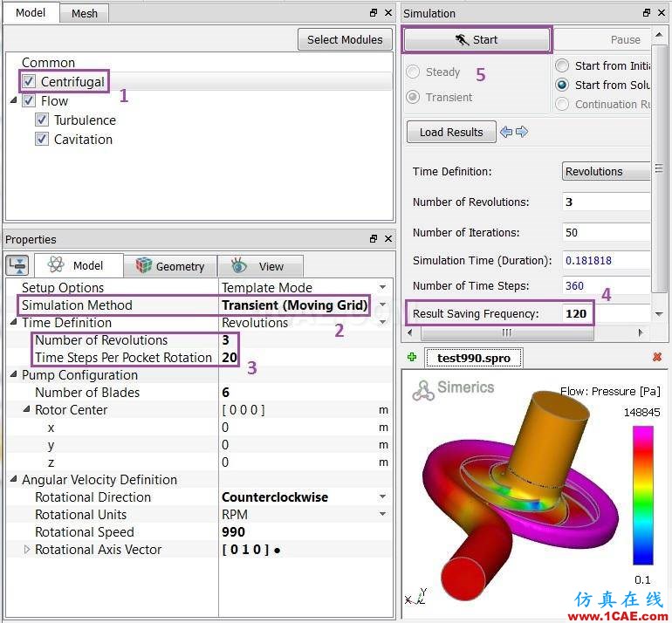Start the simulation
This screenshot has width=672, height=623.
(477, 40)
